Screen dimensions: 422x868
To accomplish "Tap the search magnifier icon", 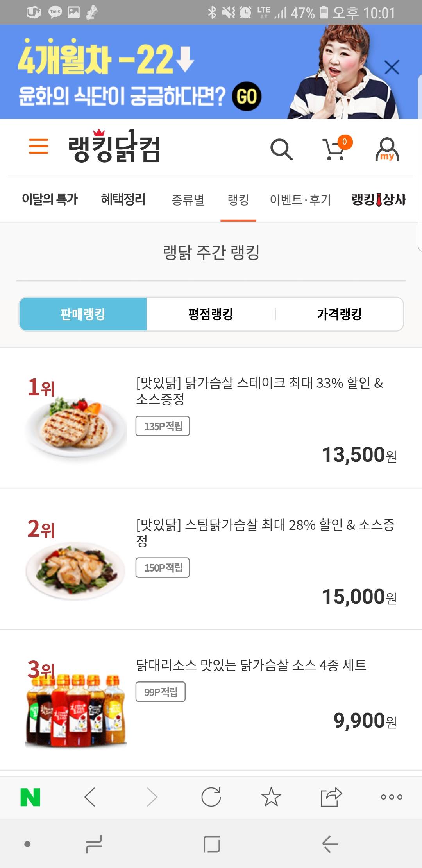I will click(x=281, y=149).
